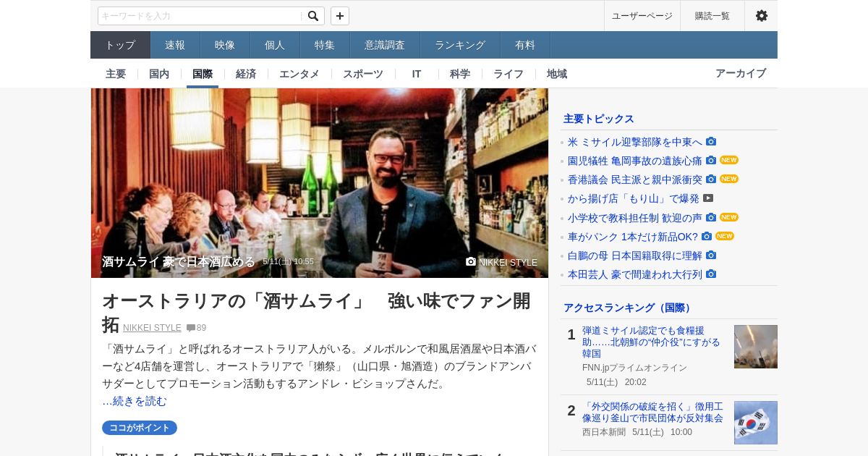Open 購読一覧 page
Screen dimensions: 868x456
[x=712, y=16]
